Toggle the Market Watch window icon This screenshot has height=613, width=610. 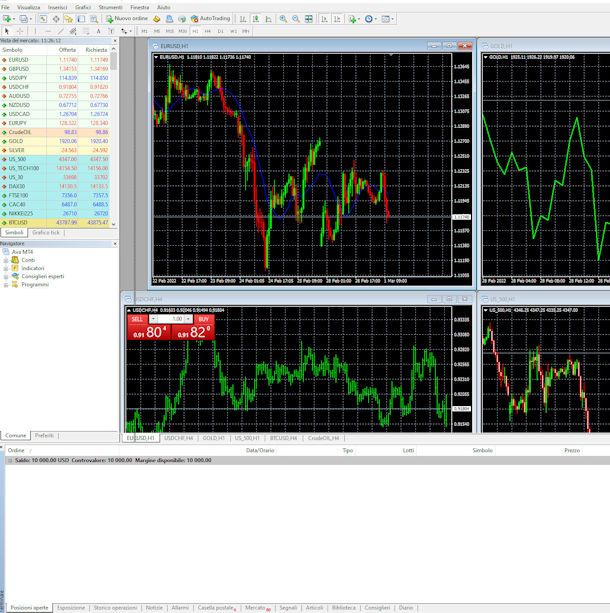[43, 19]
